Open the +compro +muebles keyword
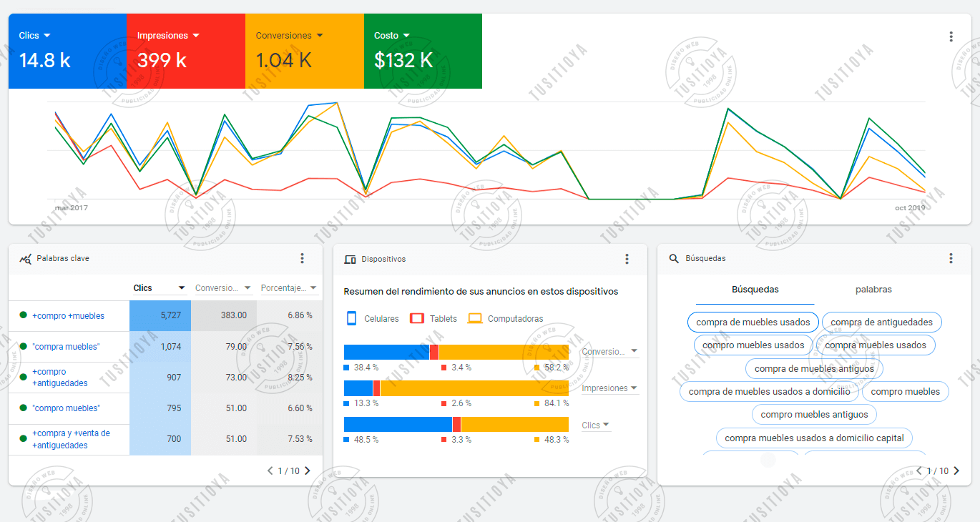 pos(68,315)
